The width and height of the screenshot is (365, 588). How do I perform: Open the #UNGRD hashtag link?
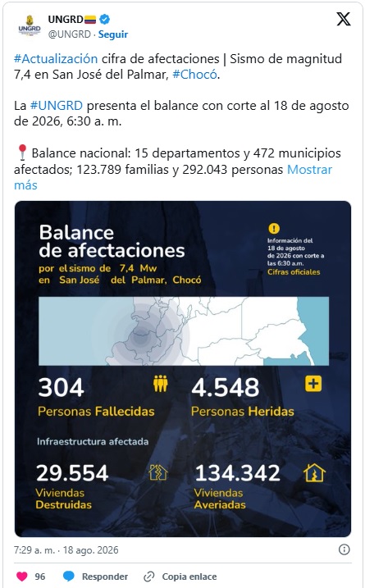click(57, 106)
